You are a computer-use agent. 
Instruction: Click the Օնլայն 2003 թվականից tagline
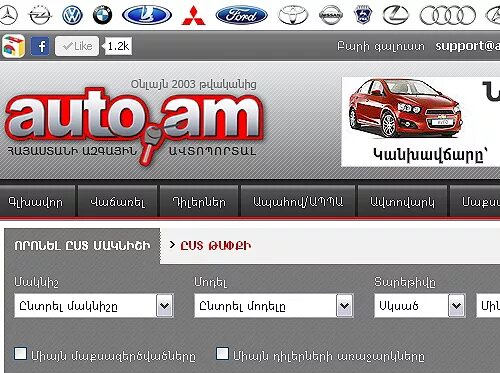click(194, 84)
